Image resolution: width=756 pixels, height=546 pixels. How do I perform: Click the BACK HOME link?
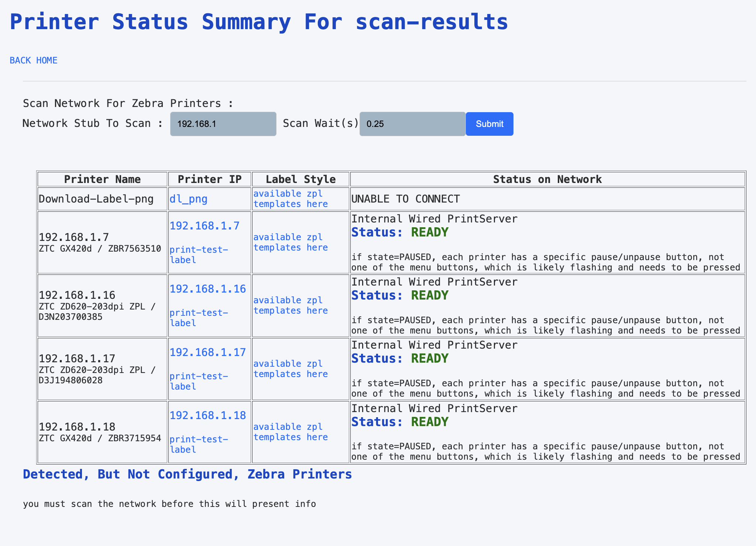coord(33,61)
